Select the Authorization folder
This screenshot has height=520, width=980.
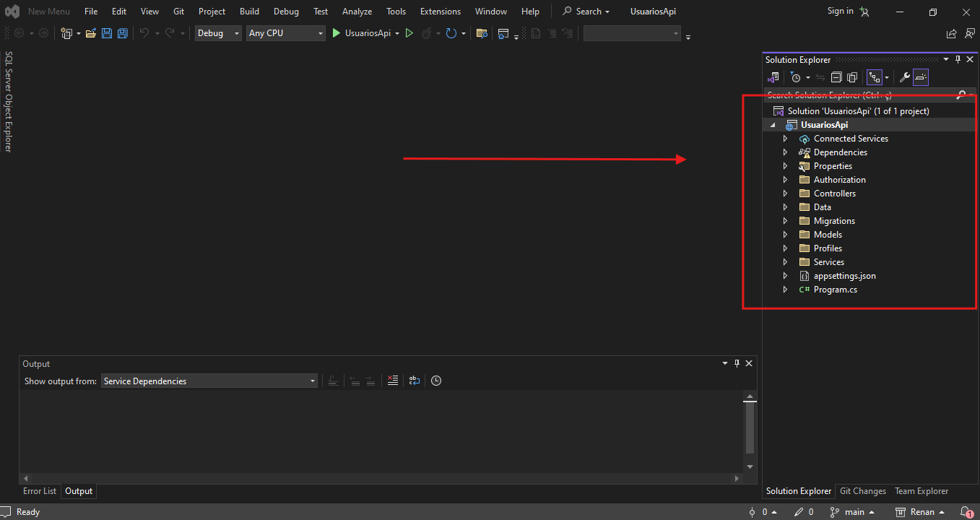point(839,180)
